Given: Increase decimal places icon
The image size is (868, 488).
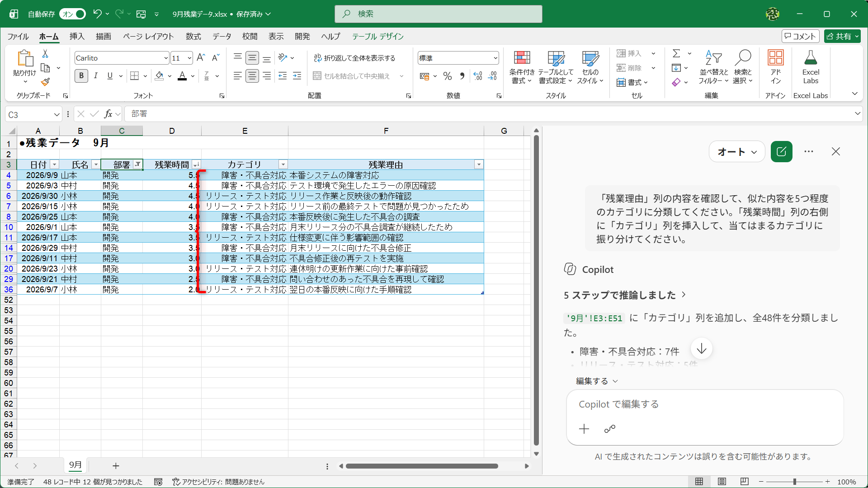Looking at the screenshot, I should point(478,76).
